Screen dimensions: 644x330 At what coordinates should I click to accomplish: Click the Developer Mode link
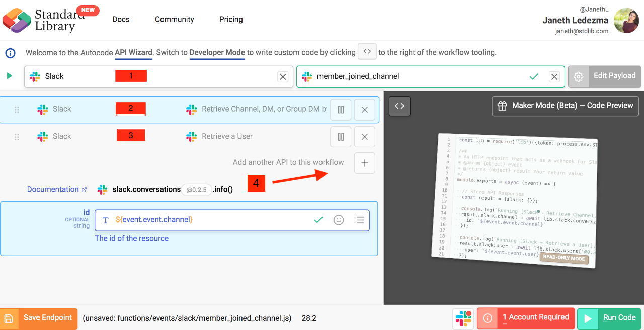coord(217,52)
